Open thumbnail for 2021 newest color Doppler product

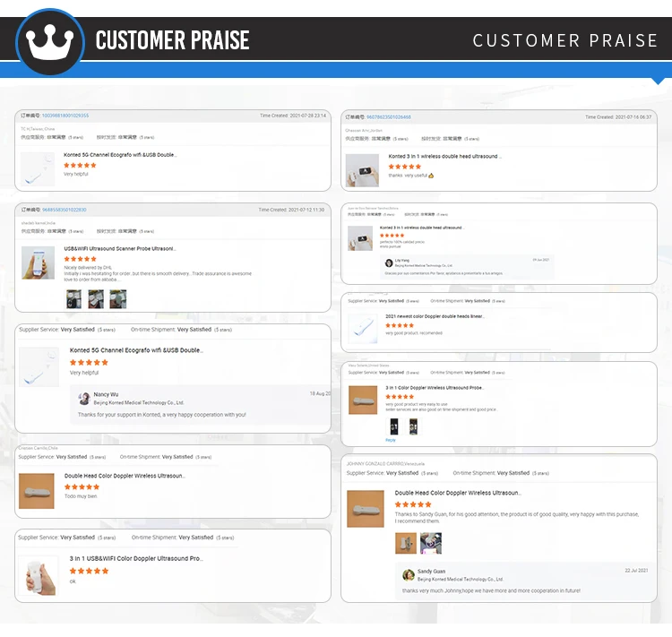click(363, 329)
